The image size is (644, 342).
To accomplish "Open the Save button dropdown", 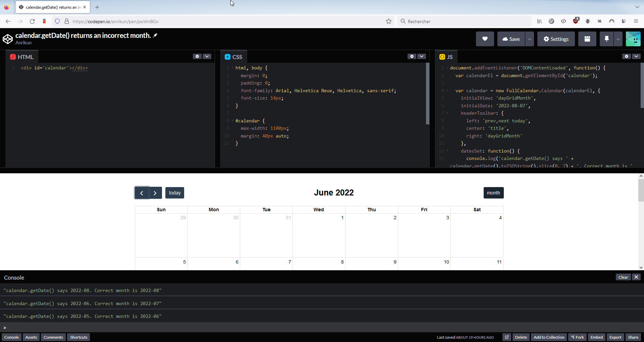I will tap(529, 39).
